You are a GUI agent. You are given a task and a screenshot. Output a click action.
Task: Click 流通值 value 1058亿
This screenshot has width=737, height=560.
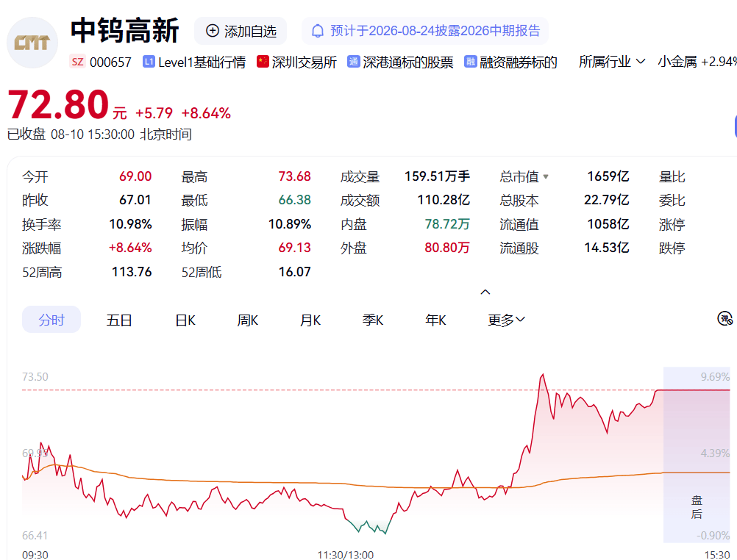pyautogui.click(x=608, y=224)
